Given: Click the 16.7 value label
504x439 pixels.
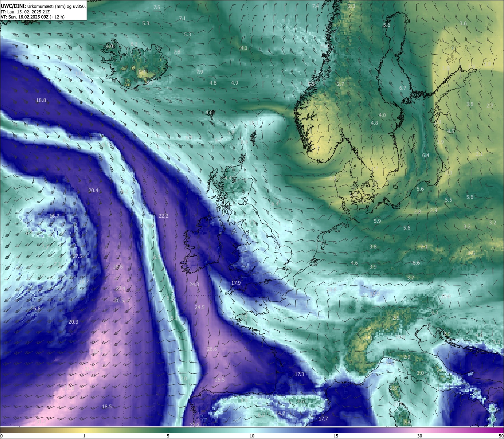Looking at the screenshot, I should coord(54,216).
